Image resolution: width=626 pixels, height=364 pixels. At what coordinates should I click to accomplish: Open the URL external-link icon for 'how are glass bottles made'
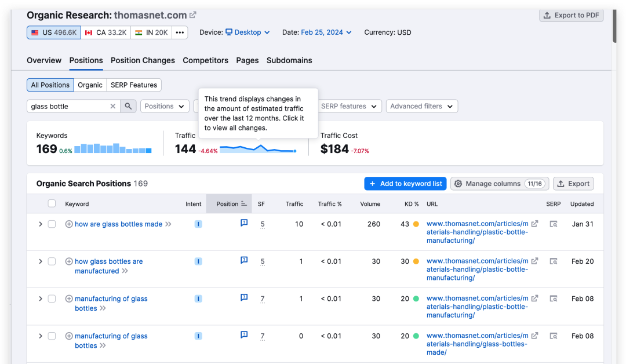(534, 224)
